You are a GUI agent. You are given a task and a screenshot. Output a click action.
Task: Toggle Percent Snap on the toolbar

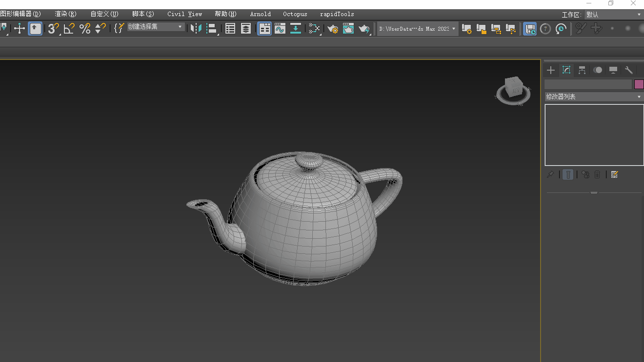point(85,29)
